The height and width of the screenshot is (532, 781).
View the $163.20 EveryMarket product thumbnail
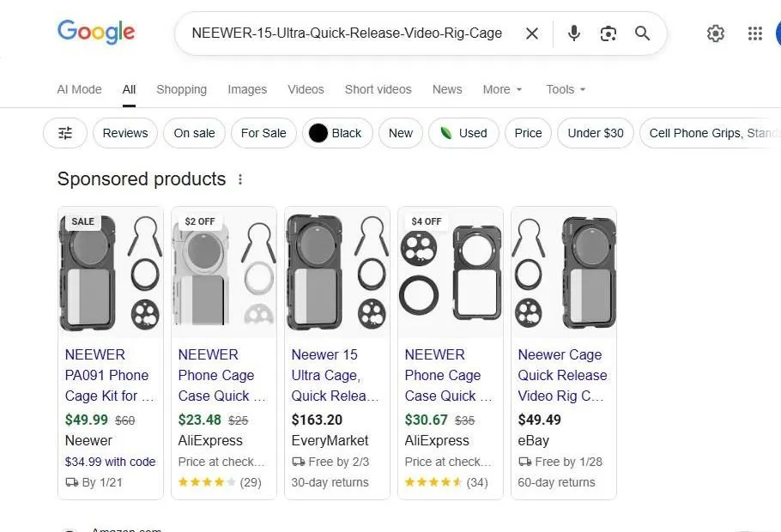(336, 270)
